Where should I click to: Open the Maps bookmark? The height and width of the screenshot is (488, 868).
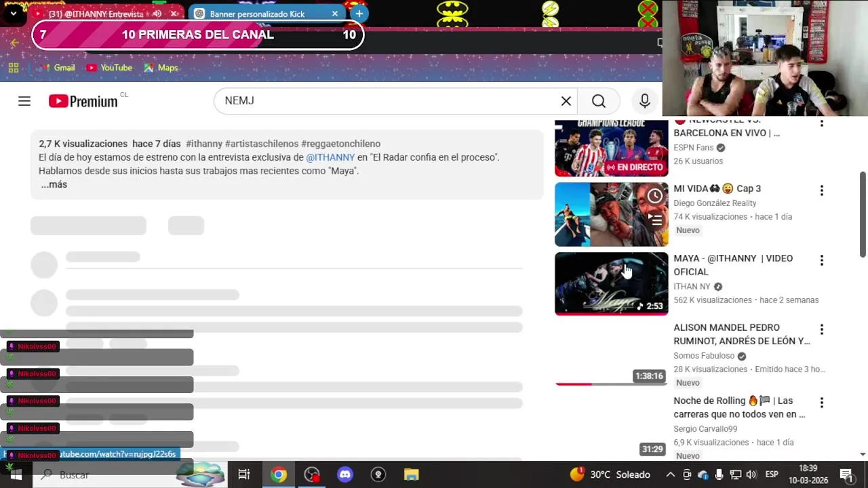161,68
